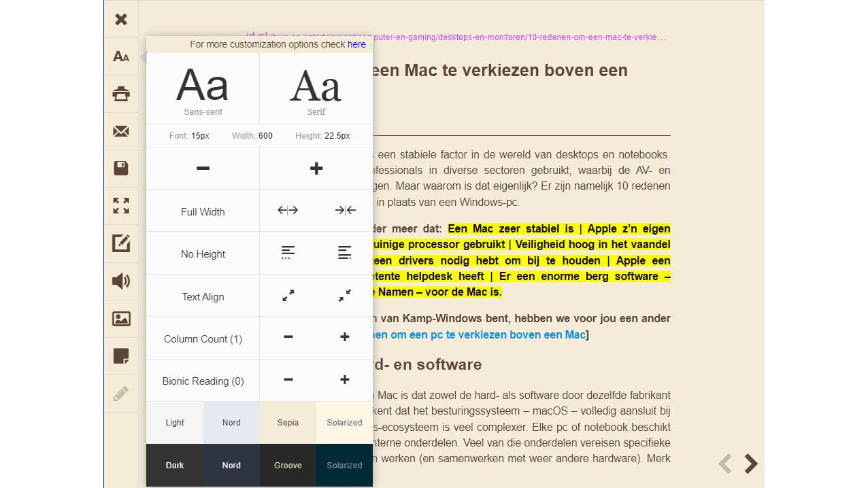Open the typography Aa settings icon
Image resolution: width=868 pixels, height=488 pixels.
[121, 56]
